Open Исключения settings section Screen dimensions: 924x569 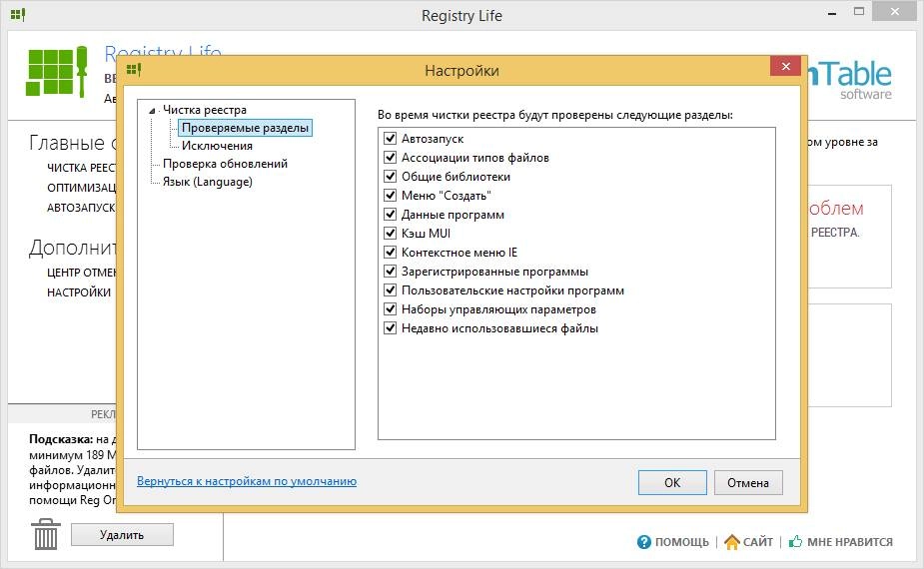[x=217, y=146]
